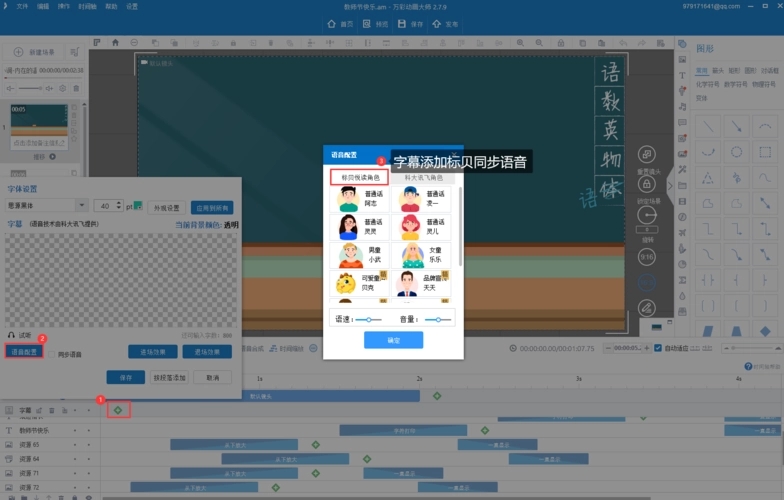
Task: Toggle the 自动适应 checkbox
Action: coord(658,348)
